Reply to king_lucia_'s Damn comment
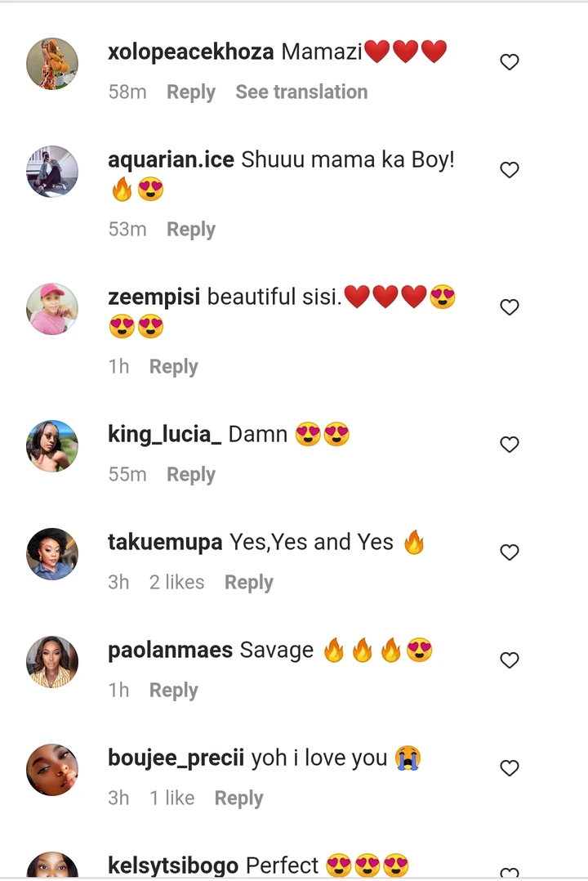Viewport: 588px width, 881px height. coord(191,475)
